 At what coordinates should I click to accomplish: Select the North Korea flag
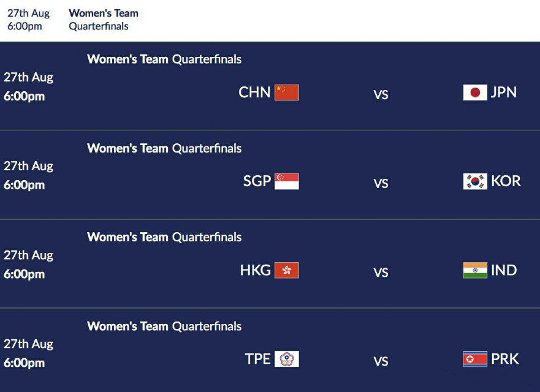[x=475, y=359]
